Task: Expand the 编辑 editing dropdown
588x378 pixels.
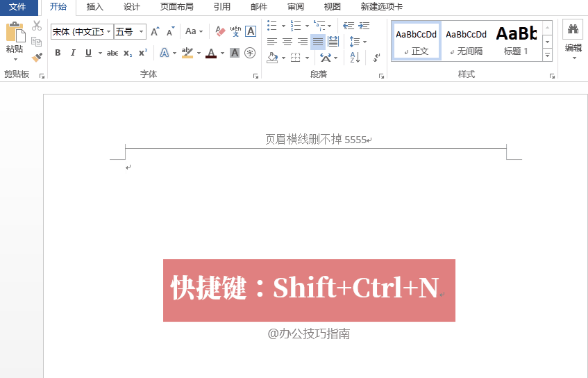Action: [x=573, y=51]
